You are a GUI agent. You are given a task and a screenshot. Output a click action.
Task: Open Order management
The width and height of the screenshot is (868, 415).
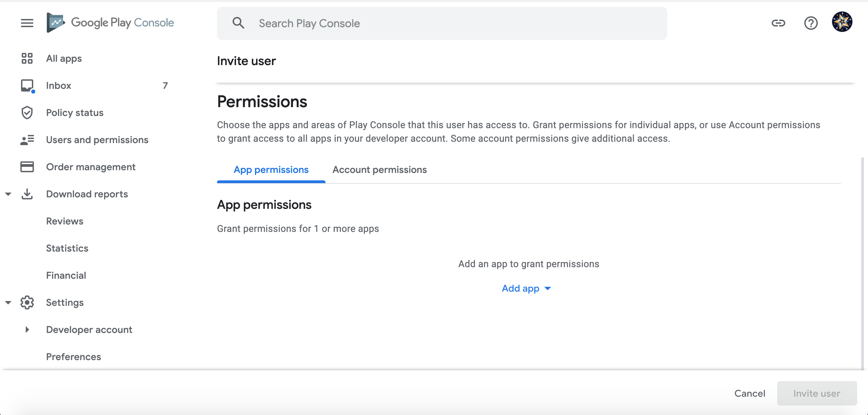[91, 167]
